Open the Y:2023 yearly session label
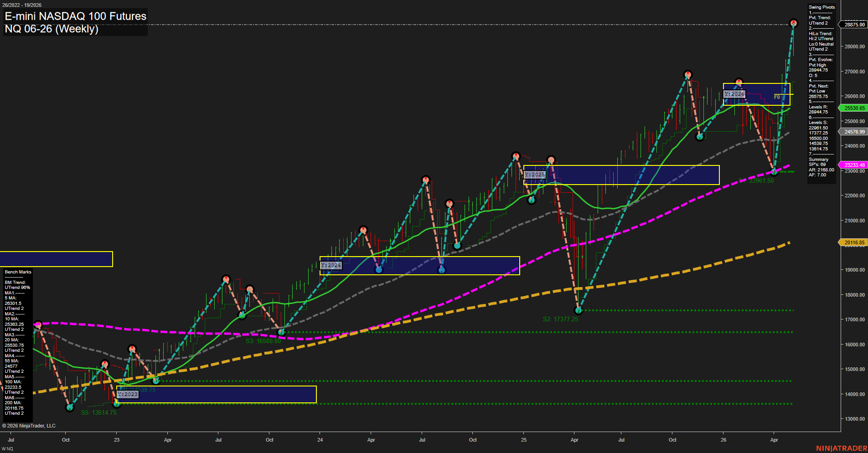The image size is (868, 453). [x=128, y=394]
